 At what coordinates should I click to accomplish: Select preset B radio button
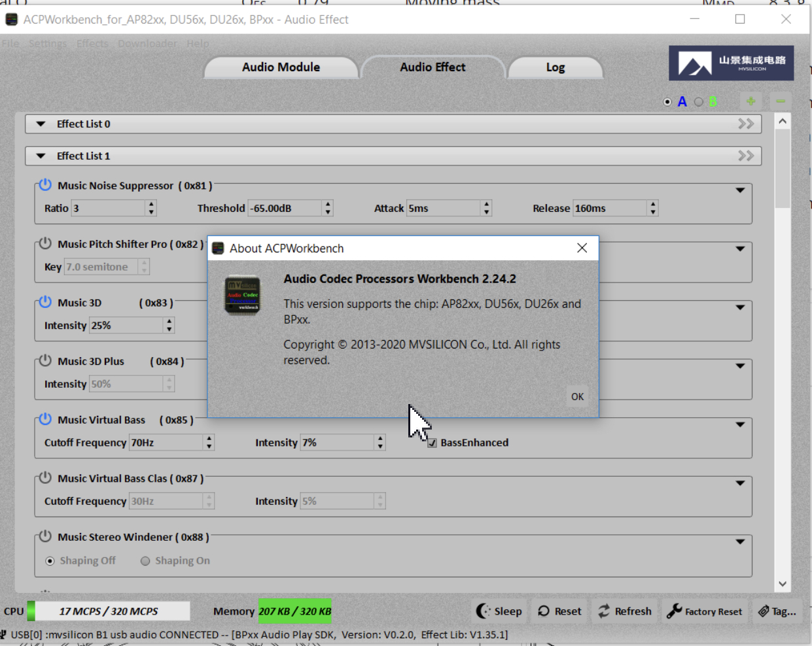699,102
